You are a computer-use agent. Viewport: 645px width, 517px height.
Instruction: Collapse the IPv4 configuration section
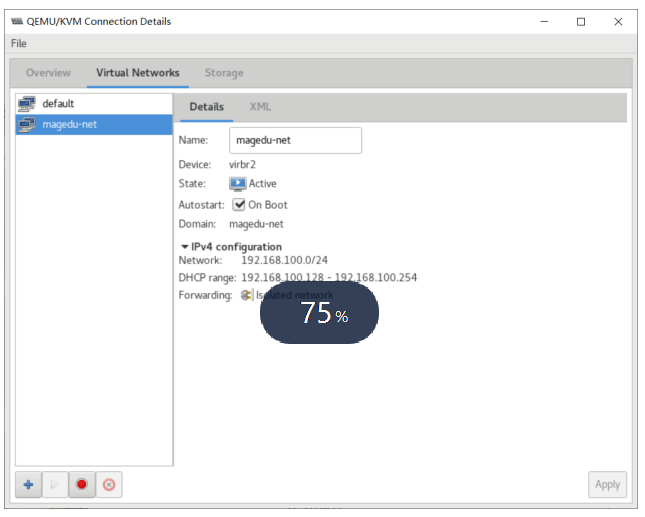(x=184, y=247)
